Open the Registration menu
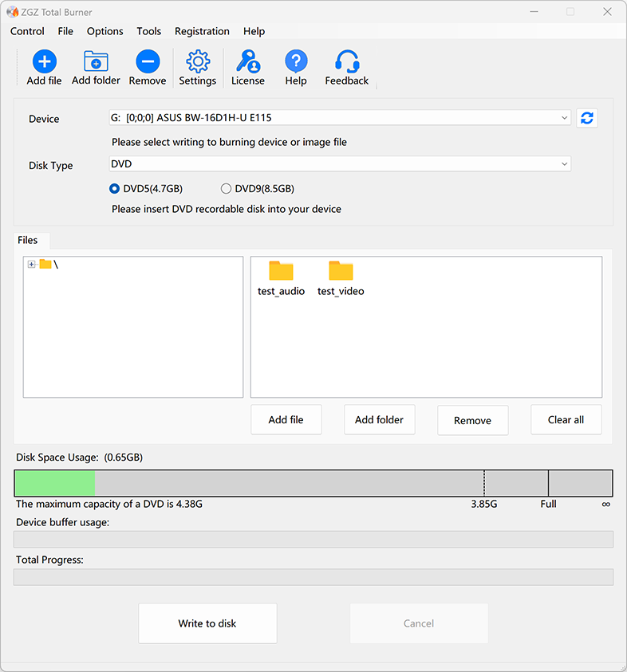This screenshot has width=627, height=672. (x=202, y=31)
